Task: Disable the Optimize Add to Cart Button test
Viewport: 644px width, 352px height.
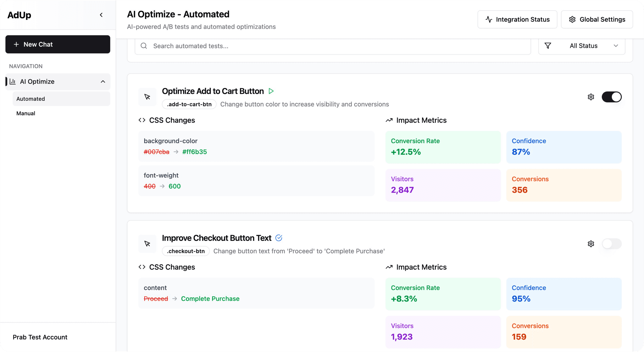Action: [x=612, y=97]
